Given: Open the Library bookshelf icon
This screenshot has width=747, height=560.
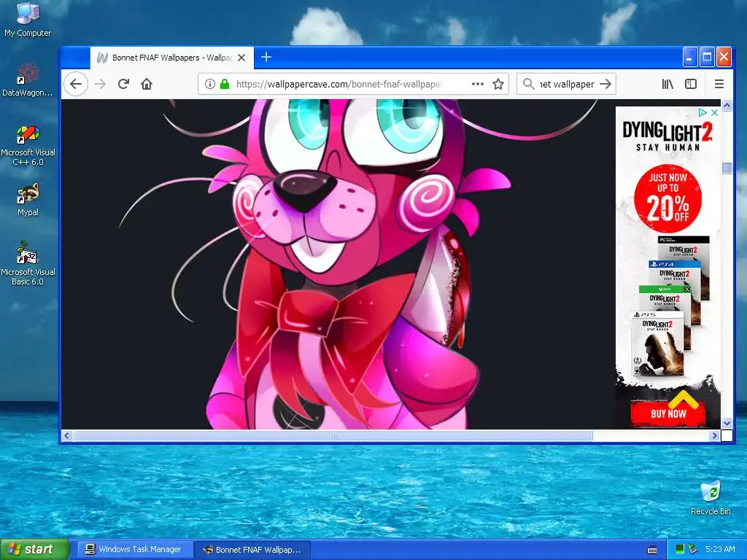Looking at the screenshot, I should pos(667,85).
